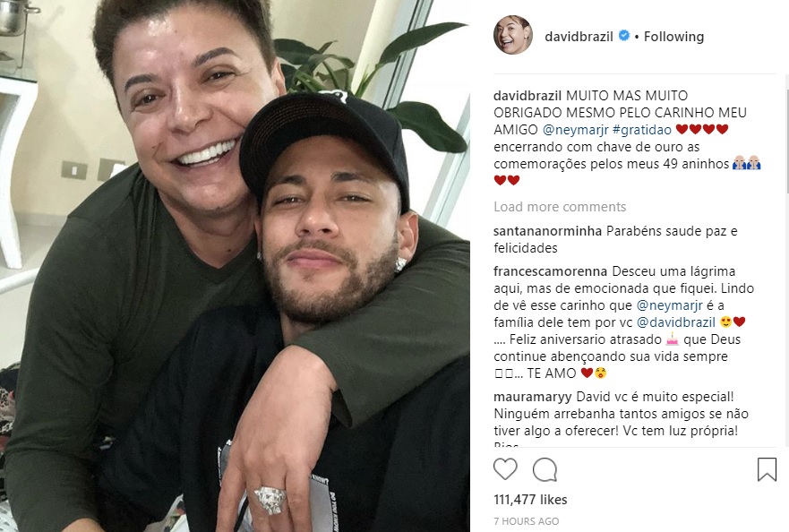Open davidbrazil username in caption
This screenshot has width=789, height=532.
[527, 96]
